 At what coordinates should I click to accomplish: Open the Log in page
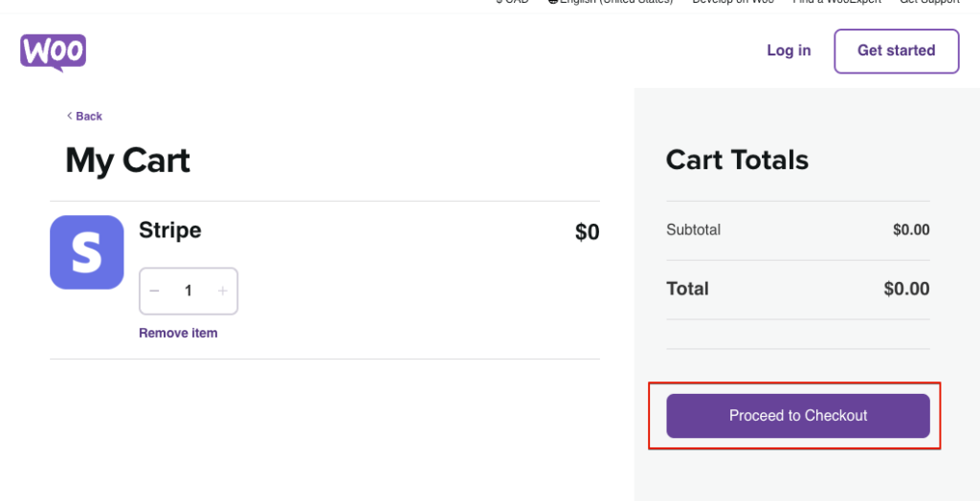[x=789, y=51]
